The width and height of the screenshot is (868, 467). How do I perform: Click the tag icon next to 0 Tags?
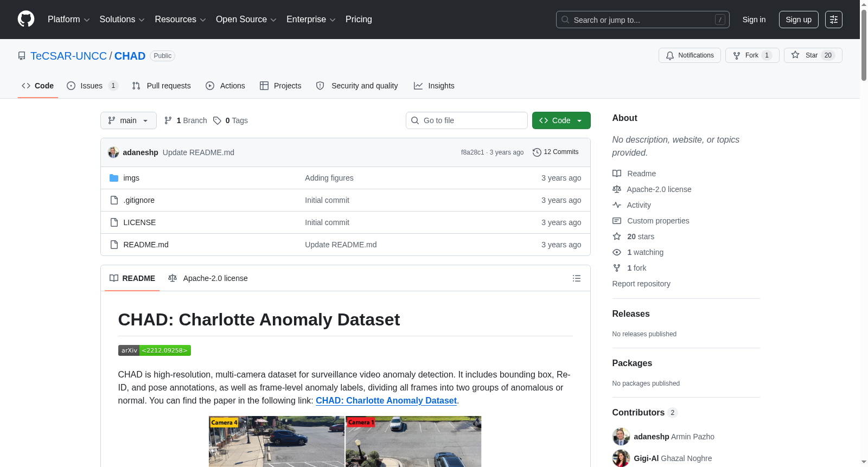click(217, 120)
